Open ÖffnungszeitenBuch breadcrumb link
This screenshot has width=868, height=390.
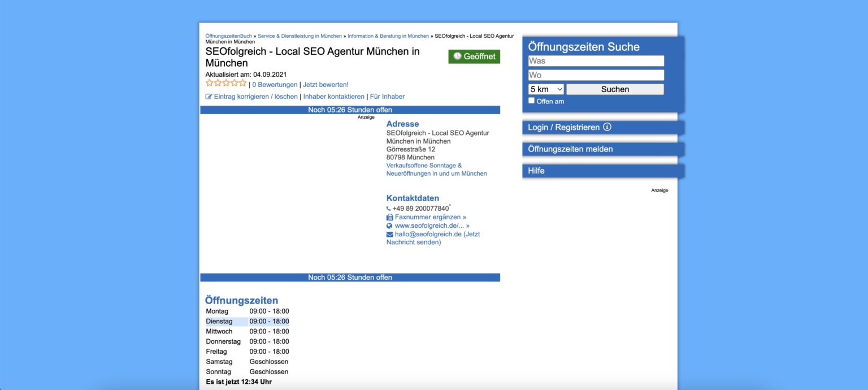click(229, 36)
